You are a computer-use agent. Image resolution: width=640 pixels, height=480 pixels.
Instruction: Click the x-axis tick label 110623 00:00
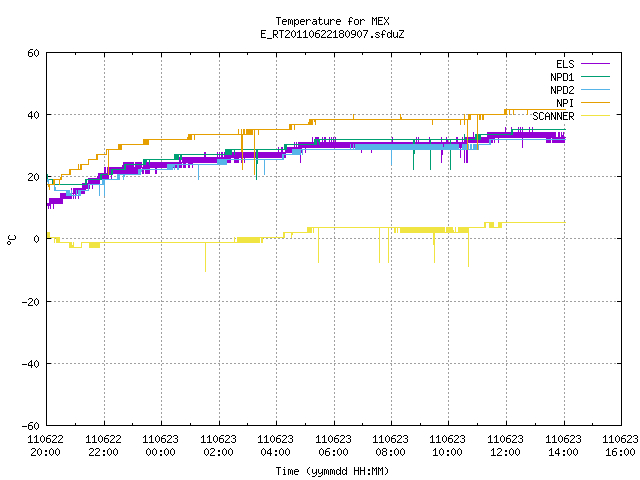tap(160, 446)
